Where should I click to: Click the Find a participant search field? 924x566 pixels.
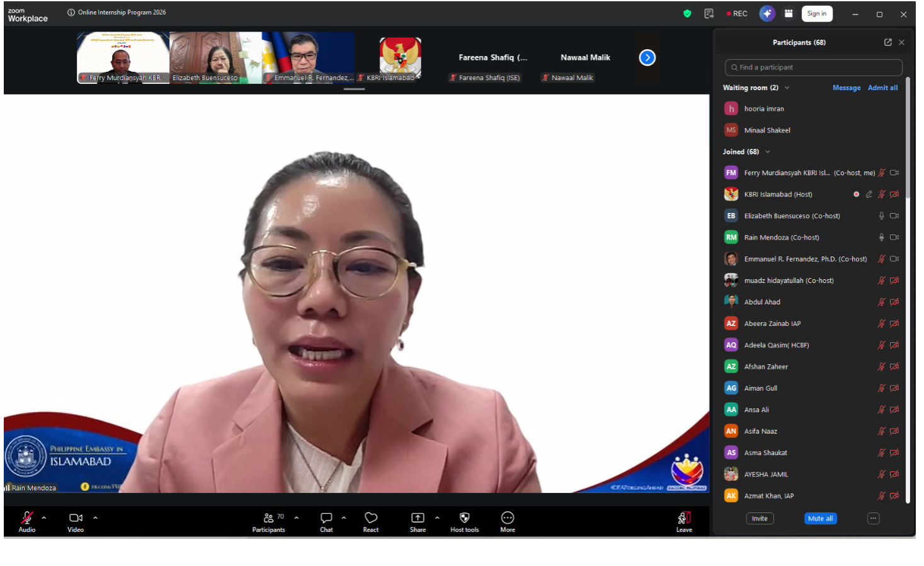pos(813,67)
